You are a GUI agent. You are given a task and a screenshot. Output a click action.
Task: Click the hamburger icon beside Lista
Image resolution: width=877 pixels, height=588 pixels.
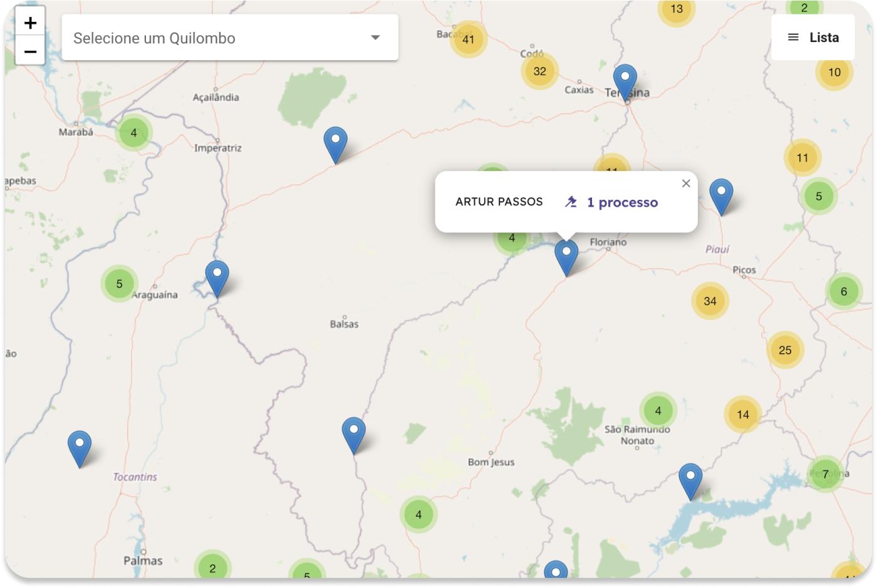pyautogui.click(x=793, y=38)
